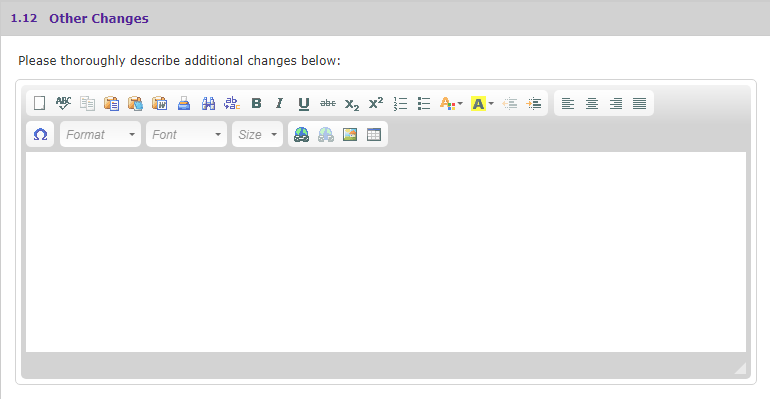The image size is (770, 399).
Task: Toggle underline formatting
Action: point(303,104)
